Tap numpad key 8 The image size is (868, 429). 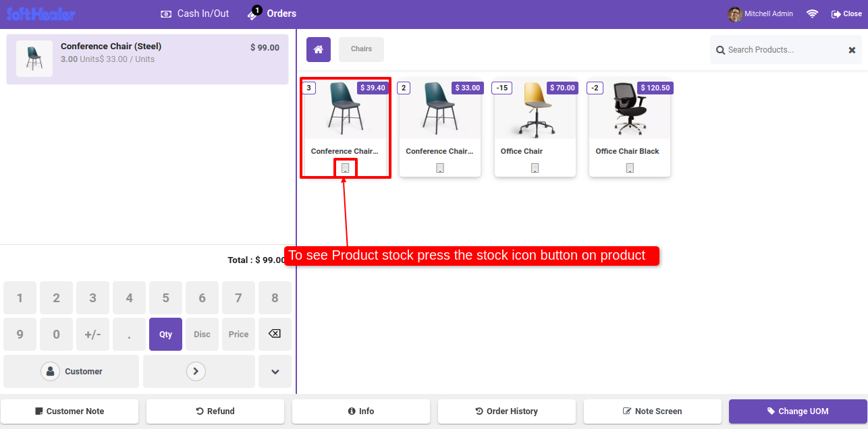275,297
